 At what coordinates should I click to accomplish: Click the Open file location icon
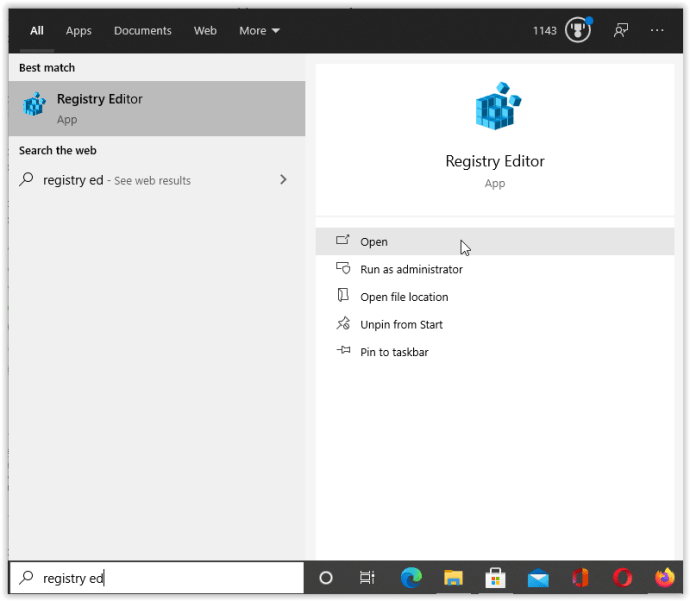tap(343, 295)
